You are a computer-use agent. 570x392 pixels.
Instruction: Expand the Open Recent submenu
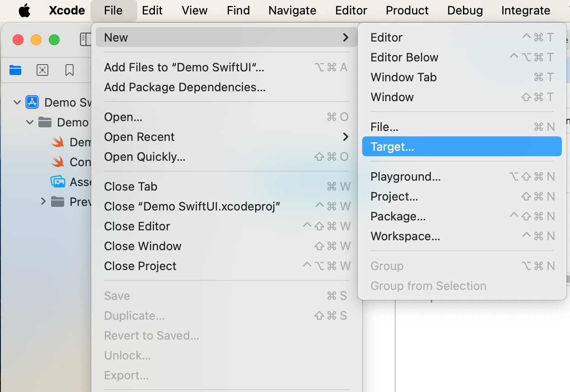tap(226, 137)
